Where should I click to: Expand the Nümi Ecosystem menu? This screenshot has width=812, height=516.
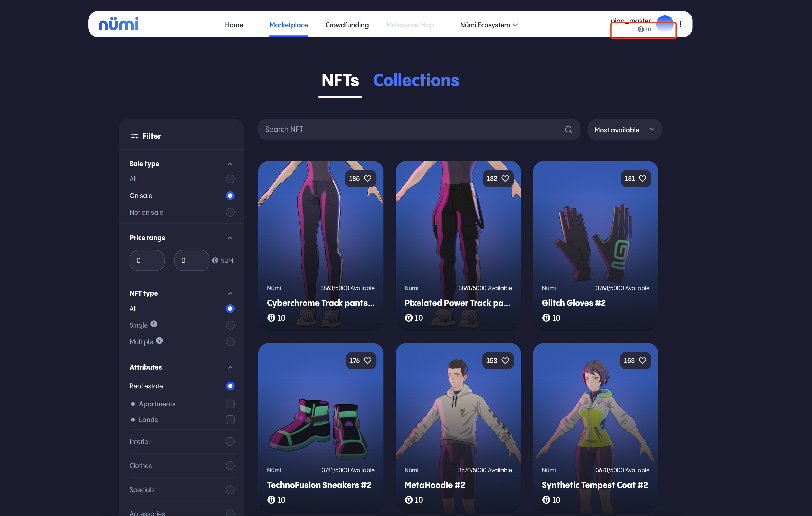coord(489,25)
